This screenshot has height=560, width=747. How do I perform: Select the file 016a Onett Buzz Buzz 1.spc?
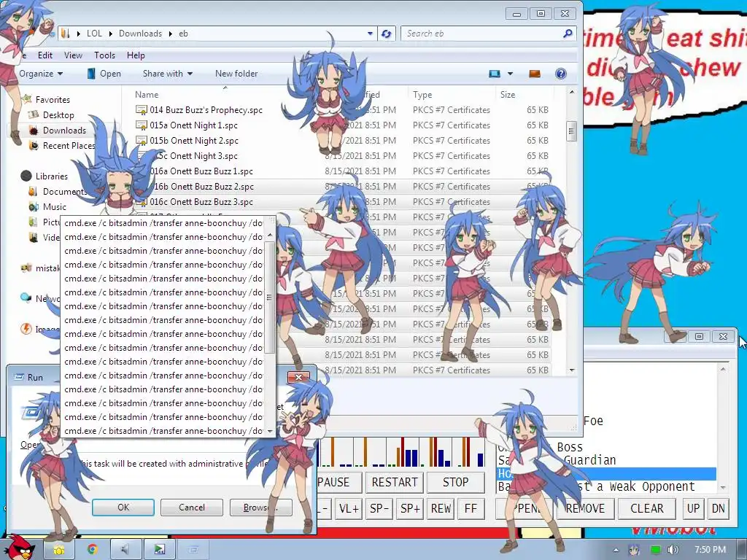coord(201,171)
